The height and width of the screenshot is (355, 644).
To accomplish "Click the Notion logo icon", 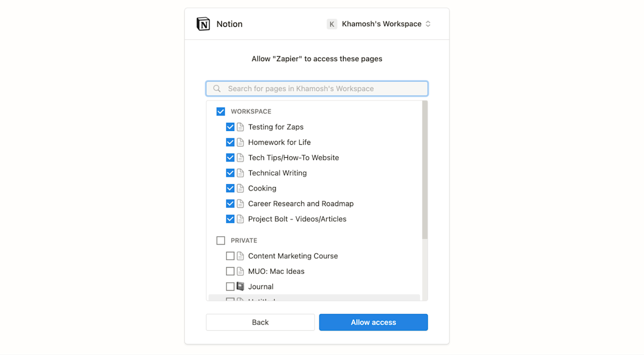I will [203, 24].
